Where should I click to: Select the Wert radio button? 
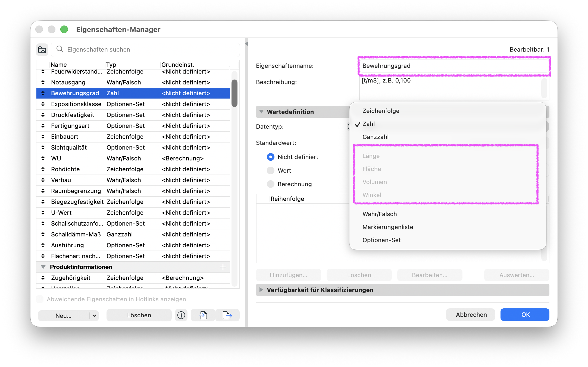[x=271, y=170]
